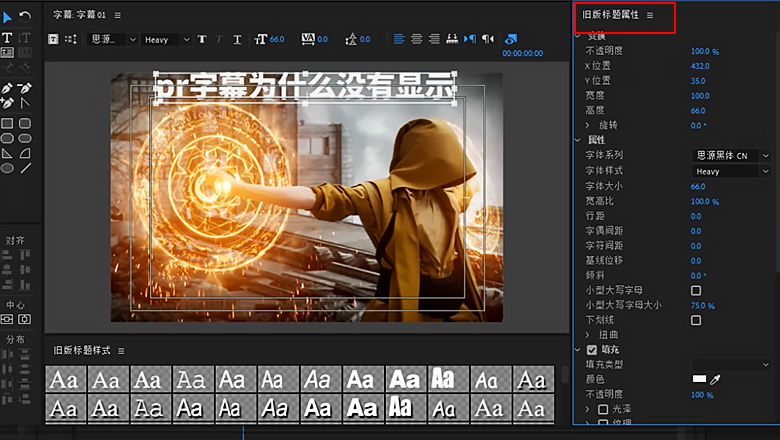Select the Pen tool

(x=7, y=88)
